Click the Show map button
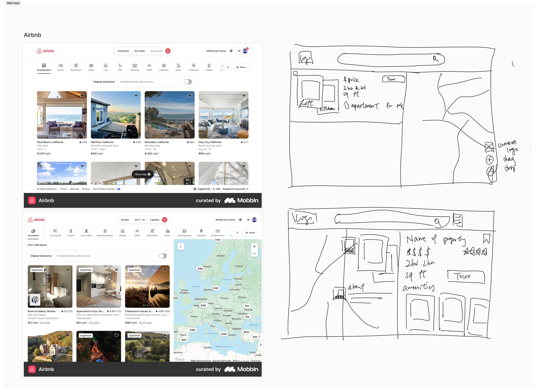This screenshot has width=537, height=392. tap(143, 174)
